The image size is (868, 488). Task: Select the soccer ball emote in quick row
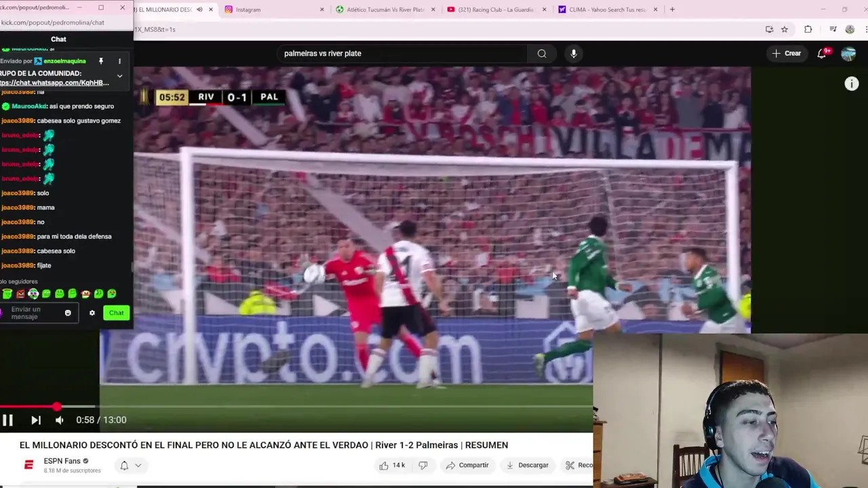point(33,294)
